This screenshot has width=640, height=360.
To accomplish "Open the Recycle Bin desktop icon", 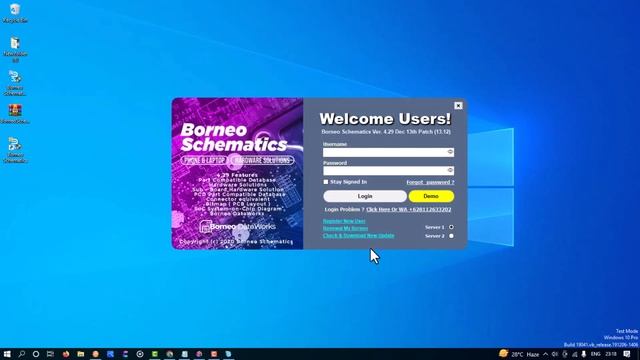I will (x=15, y=13).
